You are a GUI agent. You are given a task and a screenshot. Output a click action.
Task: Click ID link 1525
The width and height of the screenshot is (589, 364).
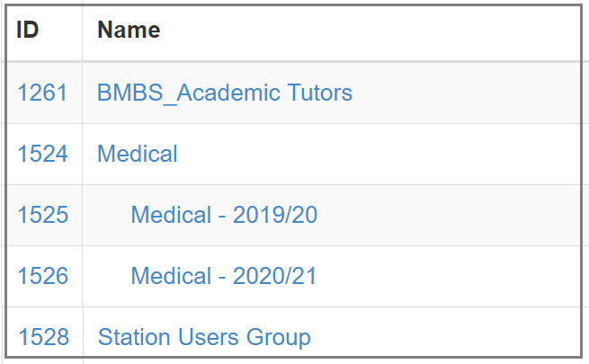coord(43,215)
